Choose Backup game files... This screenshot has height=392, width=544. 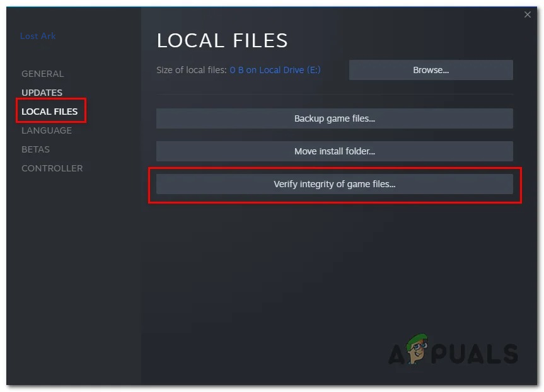(335, 118)
